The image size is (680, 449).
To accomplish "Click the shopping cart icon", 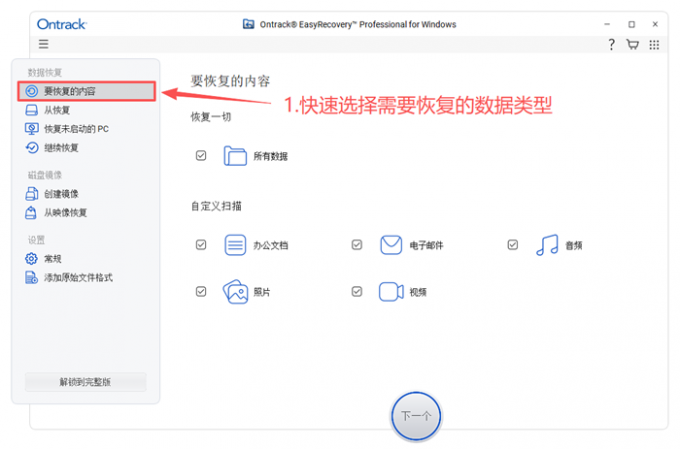I will (x=633, y=44).
